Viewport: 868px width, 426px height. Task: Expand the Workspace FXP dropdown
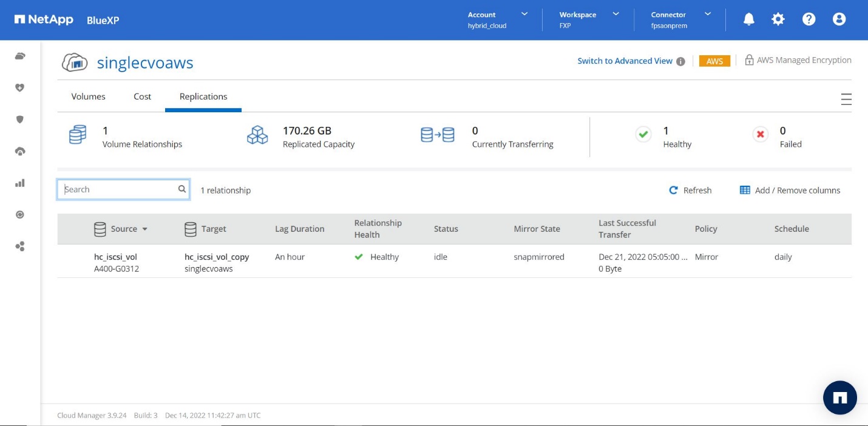(615, 14)
